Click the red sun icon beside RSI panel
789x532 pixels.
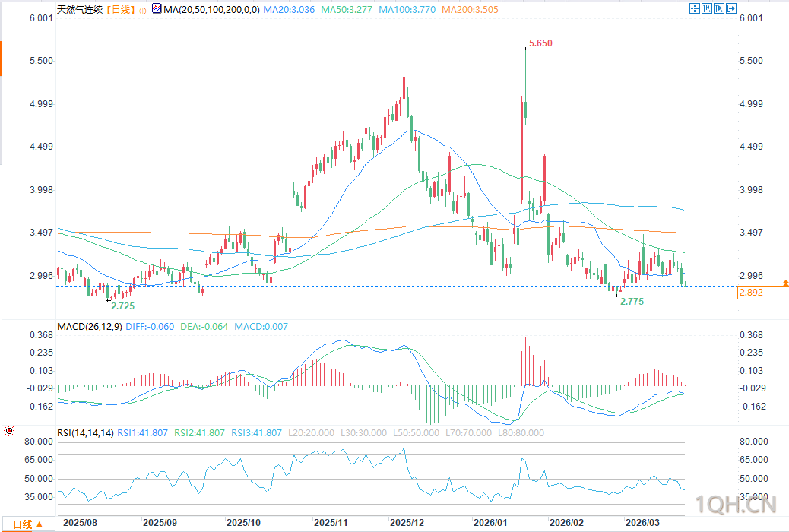(8, 431)
